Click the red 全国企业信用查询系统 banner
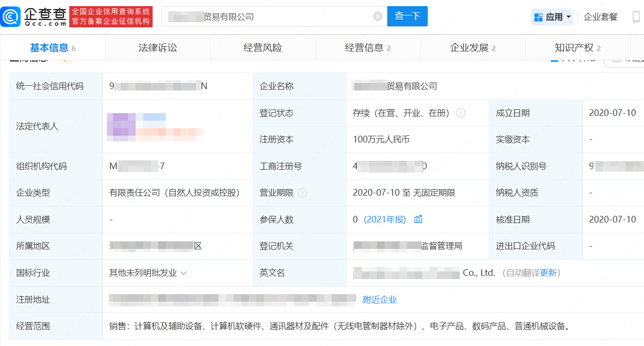 [x=111, y=16]
